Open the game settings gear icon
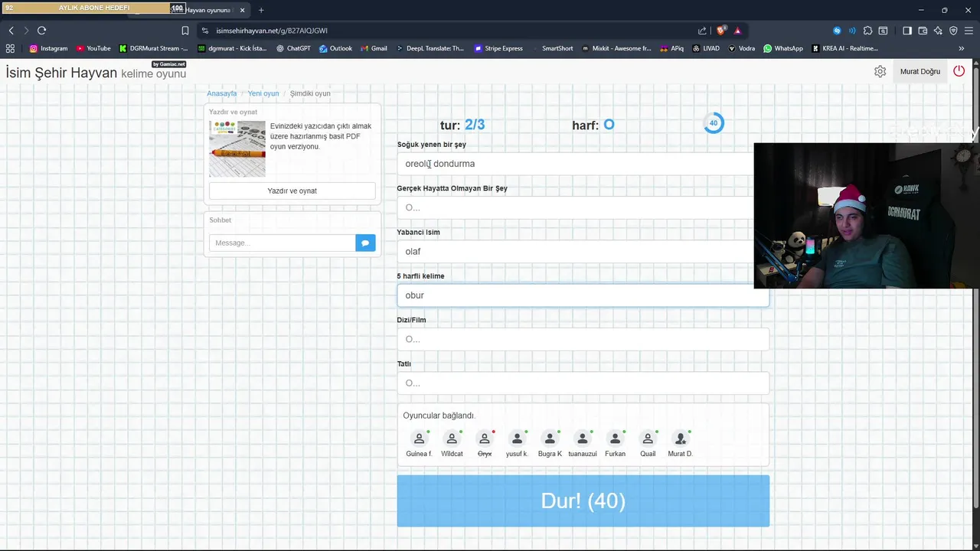Image resolution: width=980 pixels, height=551 pixels. pyautogui.click(x=880, y=71)
